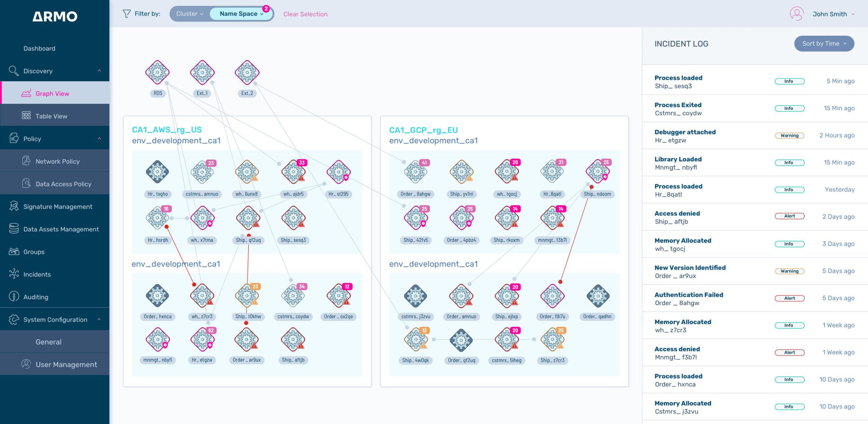
Task: Collapse the System Configuration section
Action: pyautogui.click(x=99, y=319)
